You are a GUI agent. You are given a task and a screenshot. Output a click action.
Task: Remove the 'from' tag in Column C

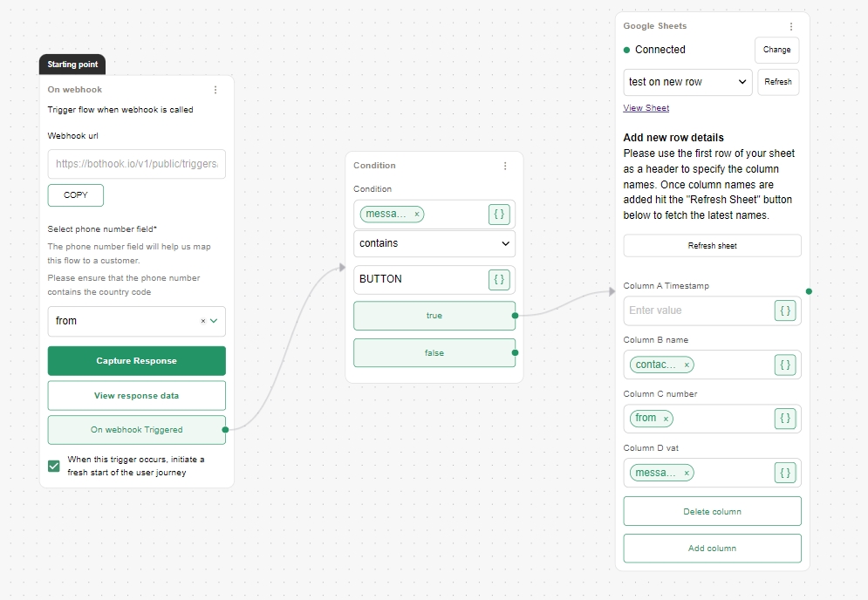tap(666, 419)
